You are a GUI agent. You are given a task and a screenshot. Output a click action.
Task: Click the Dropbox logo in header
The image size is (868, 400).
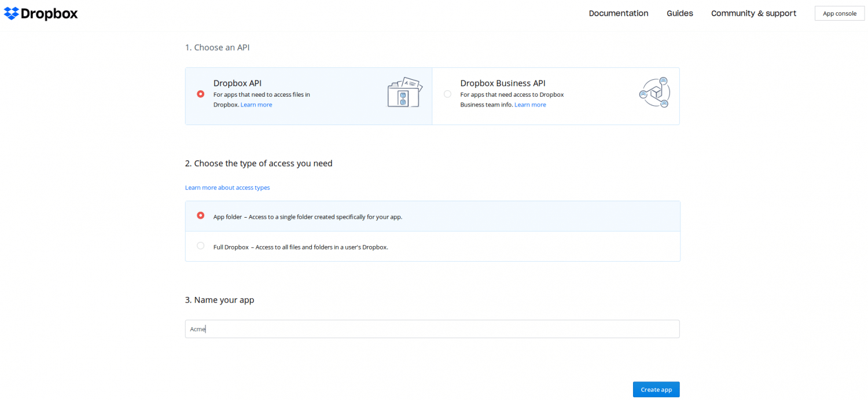(x=41, y=14)
